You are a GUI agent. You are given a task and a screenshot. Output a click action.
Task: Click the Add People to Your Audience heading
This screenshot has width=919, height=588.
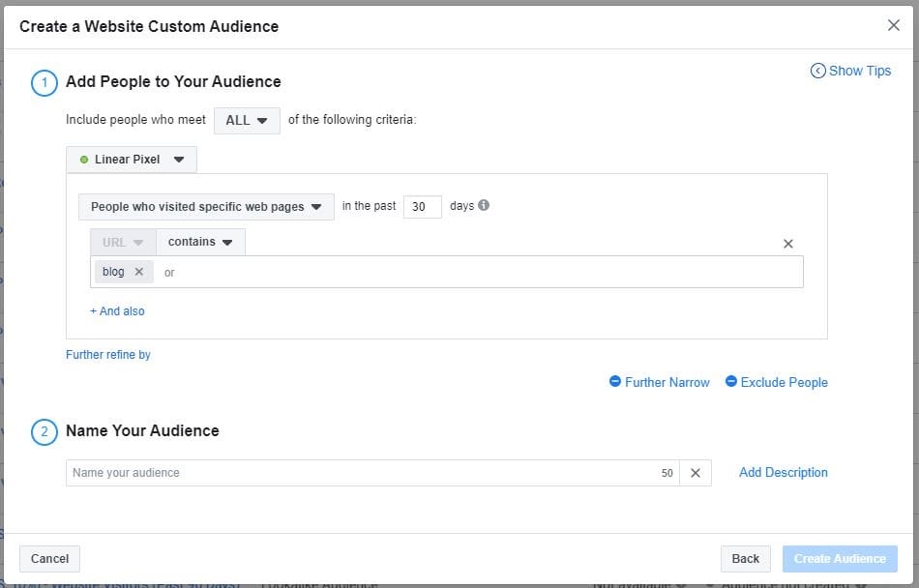point(173,81)
